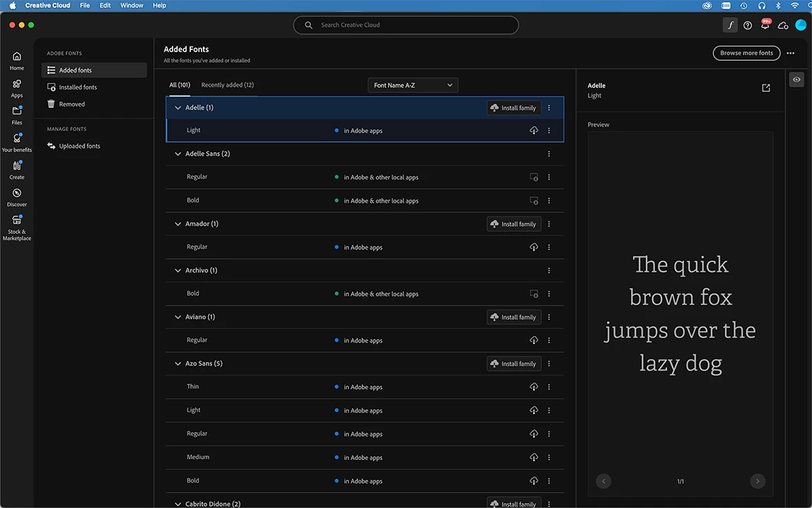Open Your benefits section

coord(17,142)
